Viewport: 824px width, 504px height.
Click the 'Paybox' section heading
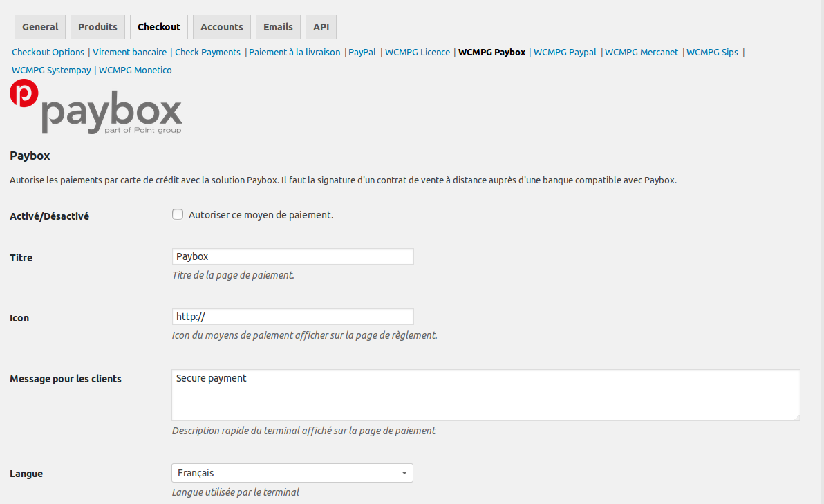tap(30, 156)
